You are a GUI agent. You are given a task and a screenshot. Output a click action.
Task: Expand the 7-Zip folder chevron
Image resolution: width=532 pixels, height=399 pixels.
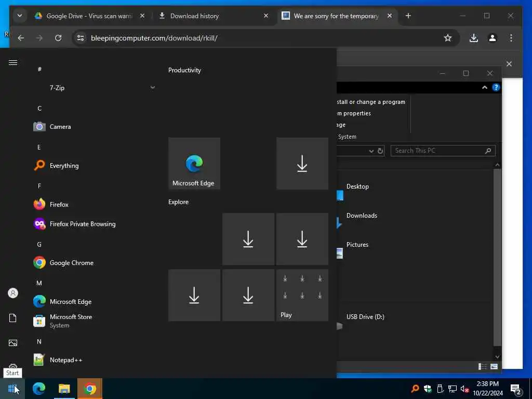pos(153,87)
